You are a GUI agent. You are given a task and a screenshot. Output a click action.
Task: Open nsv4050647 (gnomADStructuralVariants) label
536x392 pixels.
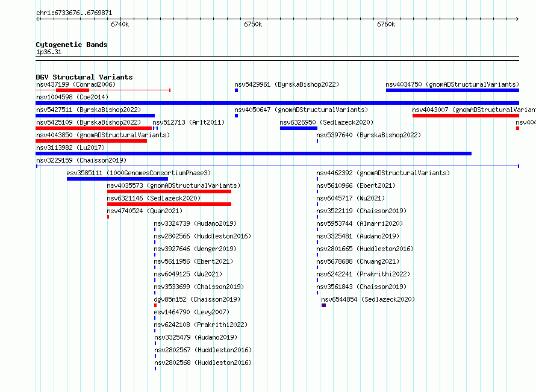tap(301, 110)
